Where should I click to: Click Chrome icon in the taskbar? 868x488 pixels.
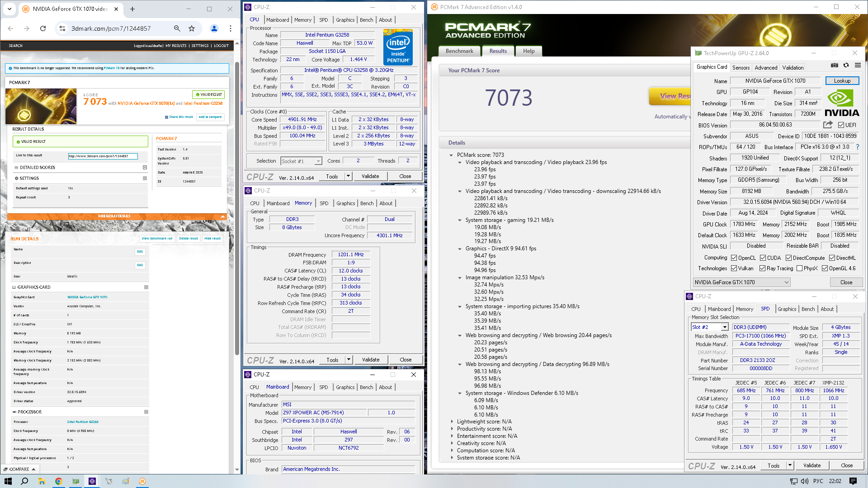pos(58,481)
